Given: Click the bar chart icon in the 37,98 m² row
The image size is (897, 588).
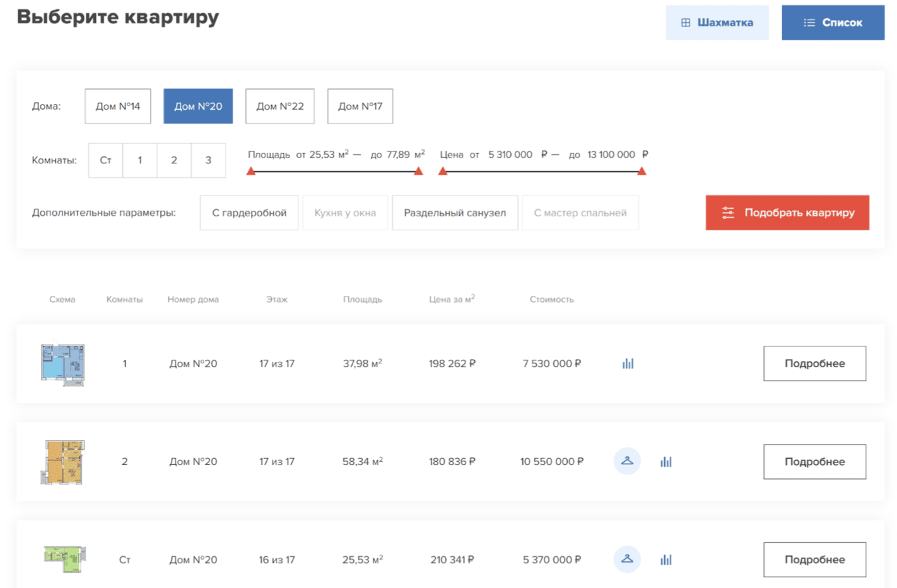Looking at the screenshot, I should click(628, 363).
